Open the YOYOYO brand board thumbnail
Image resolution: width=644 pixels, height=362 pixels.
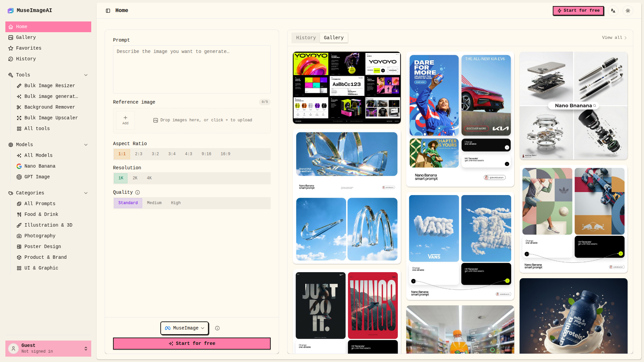pyautogui.click(x=347, y=88)
